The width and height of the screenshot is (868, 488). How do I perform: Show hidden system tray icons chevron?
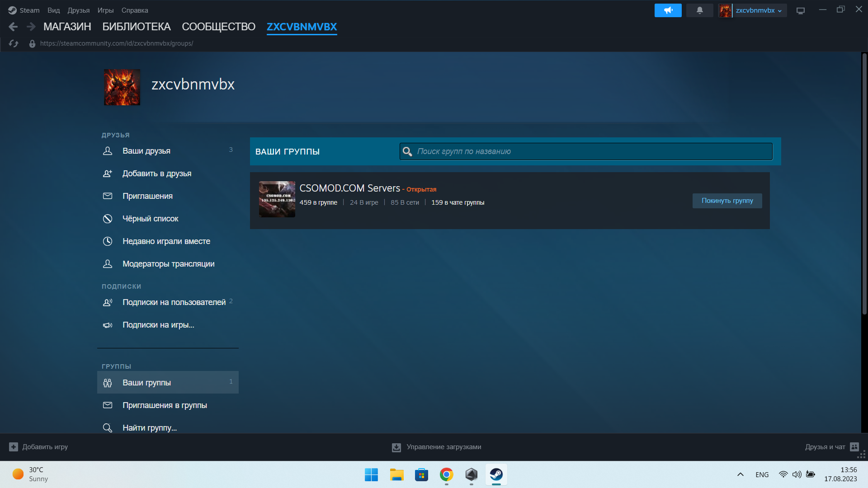(740, 474)
